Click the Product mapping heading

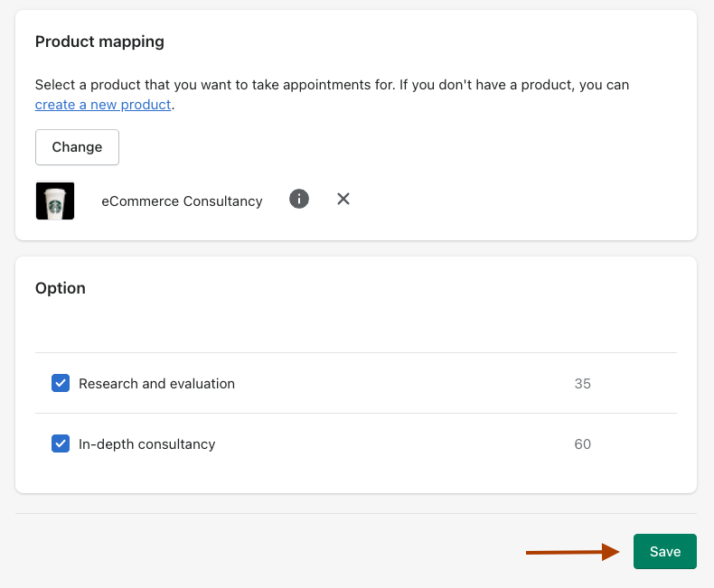coord(99,42)
